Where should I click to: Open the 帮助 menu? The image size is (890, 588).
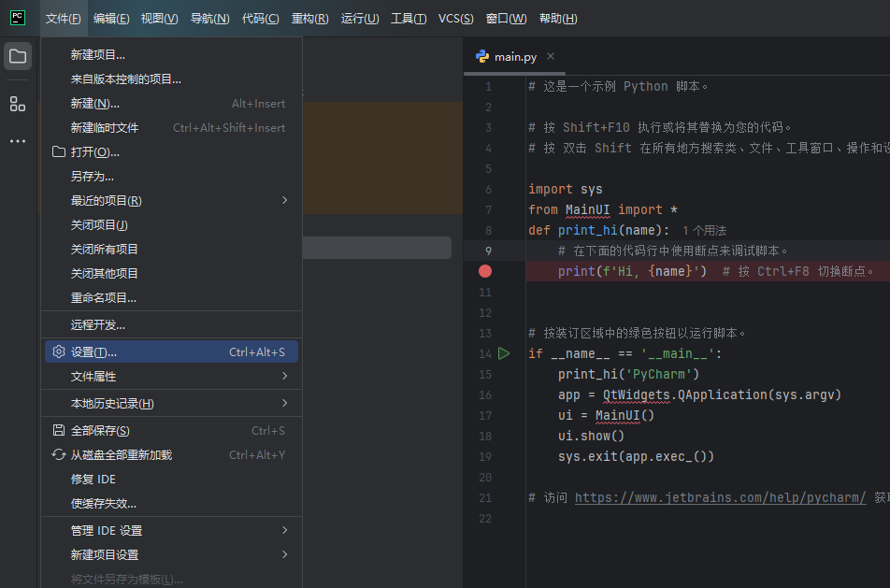[558, 18]
